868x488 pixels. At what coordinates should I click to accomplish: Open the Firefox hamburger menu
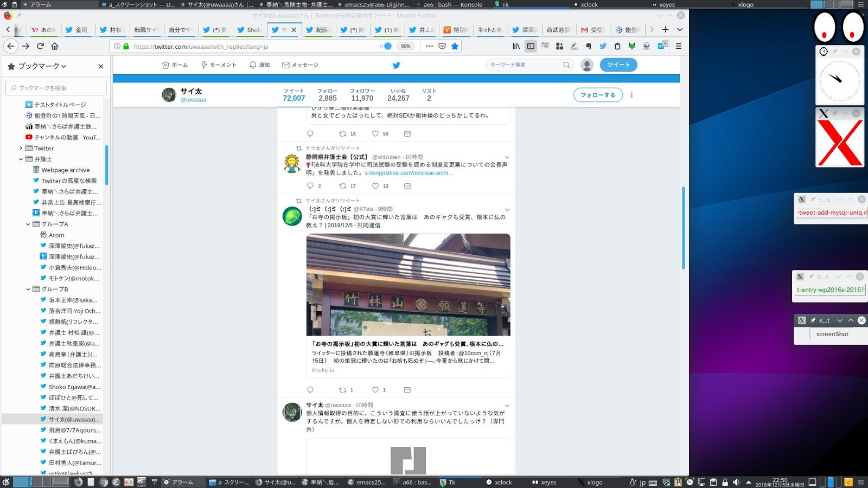[x=678, y=46]
